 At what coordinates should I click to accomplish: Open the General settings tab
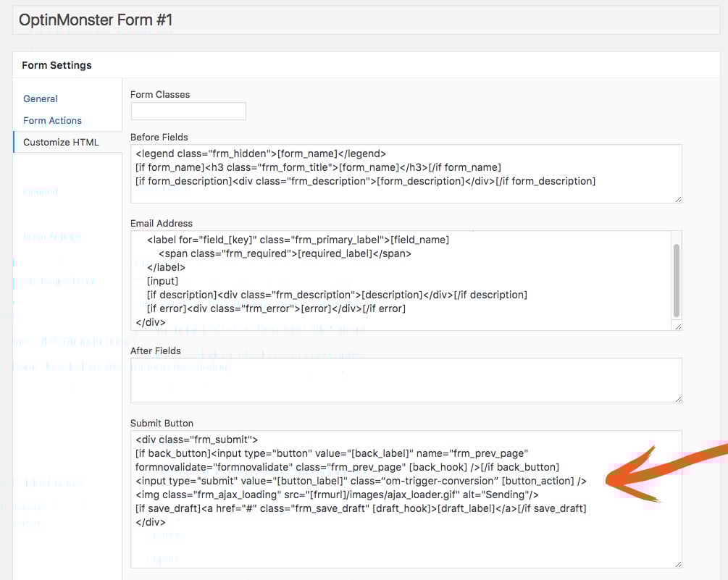pyautogui.click(x=41, y=98)
